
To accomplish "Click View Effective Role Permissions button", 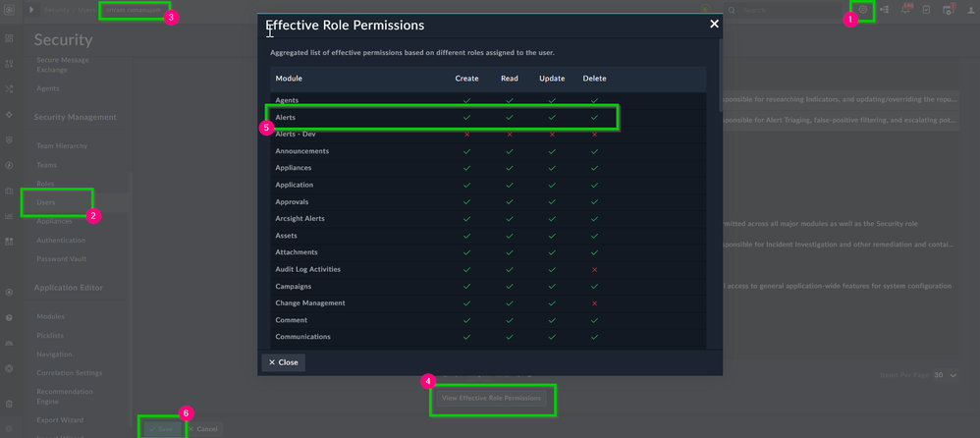I will point(492,399).
